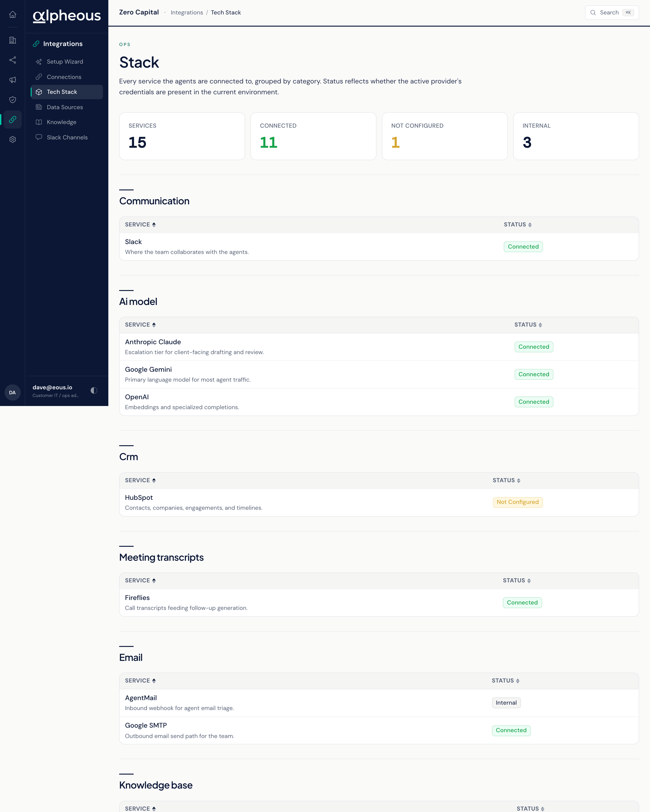Open the home icon in left rail

tap(12, 14)
